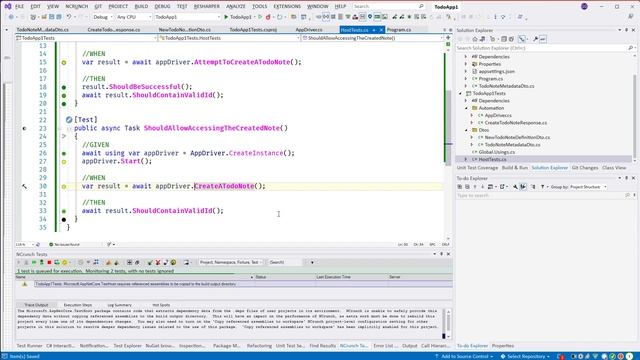Click the Visual Studio logo icon
Screen dimensions: 640x360
(x=8, y=6)
